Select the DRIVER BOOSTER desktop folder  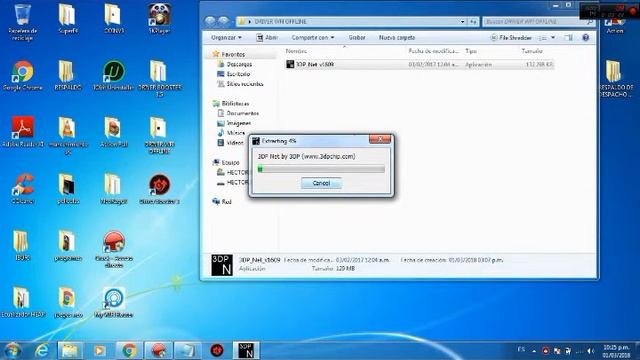(159, 79)
